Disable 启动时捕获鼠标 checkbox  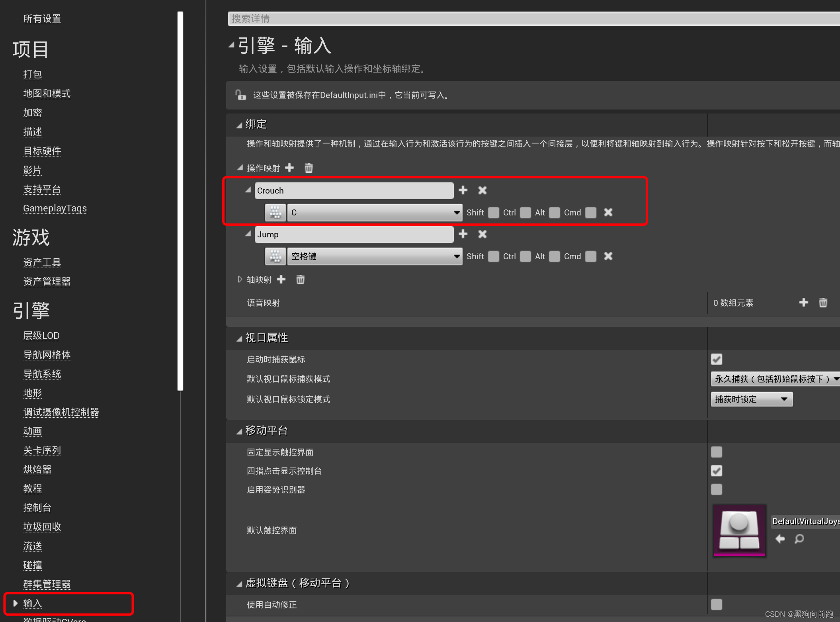pos(716,359)
